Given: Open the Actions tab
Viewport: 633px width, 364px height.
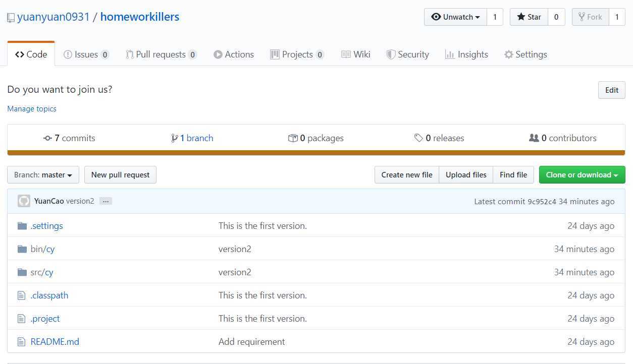Looking at the screenshot, I should pyautogui.click(x=234, y=54).
